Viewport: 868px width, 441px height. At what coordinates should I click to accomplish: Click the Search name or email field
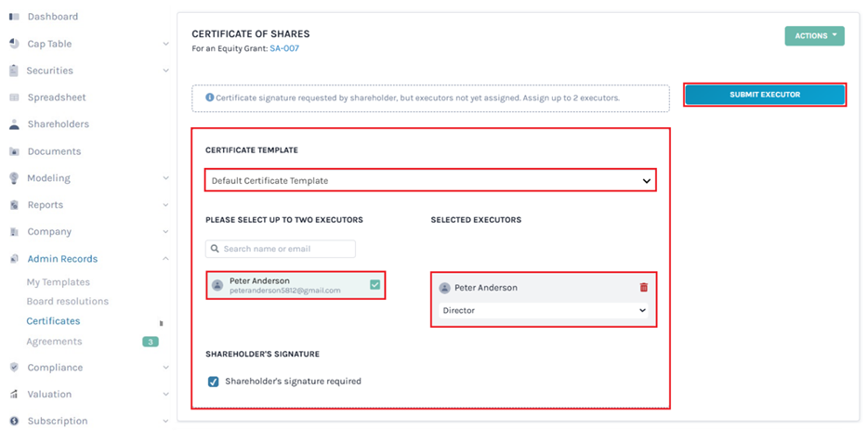pyautogui.click(x=286, y=249)
